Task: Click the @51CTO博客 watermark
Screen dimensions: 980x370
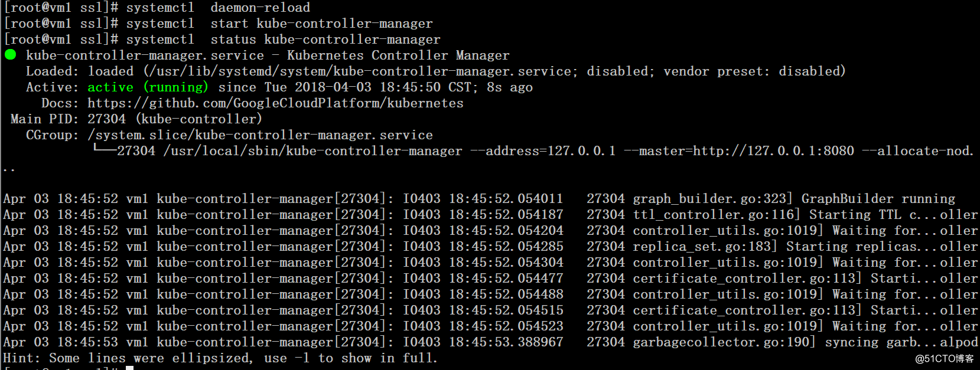Action: tap(944, 359)
